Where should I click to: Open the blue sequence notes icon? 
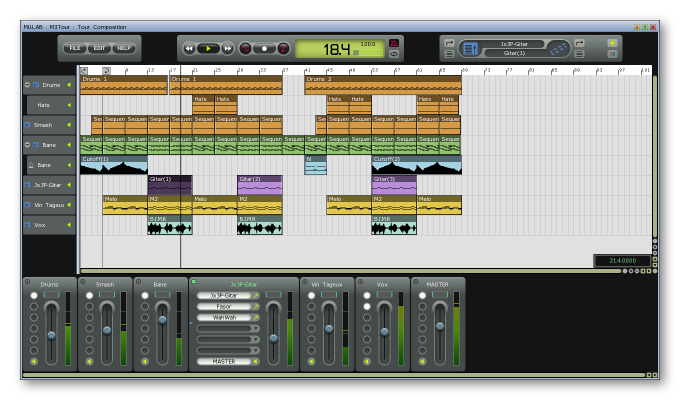(x=559, y=49)
